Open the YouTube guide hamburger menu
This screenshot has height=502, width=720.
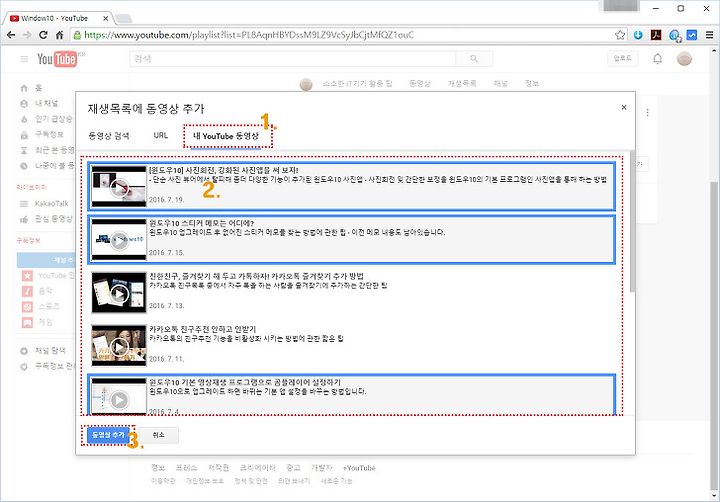24,59
